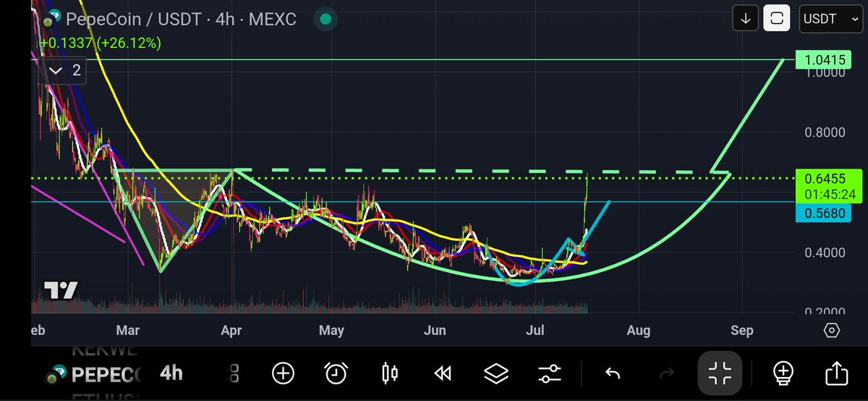
Task: Add a symbol using the plus circle icon
Action: tap(283, 373)
